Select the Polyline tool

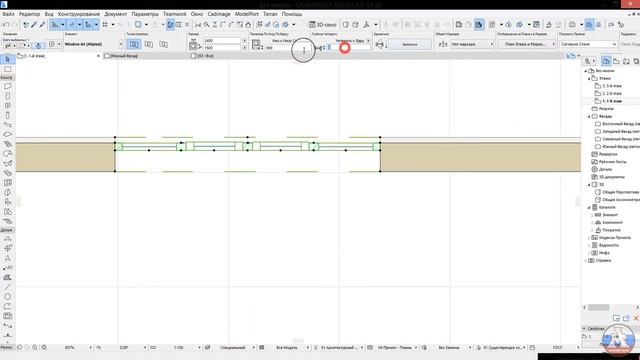click(7, 306)
